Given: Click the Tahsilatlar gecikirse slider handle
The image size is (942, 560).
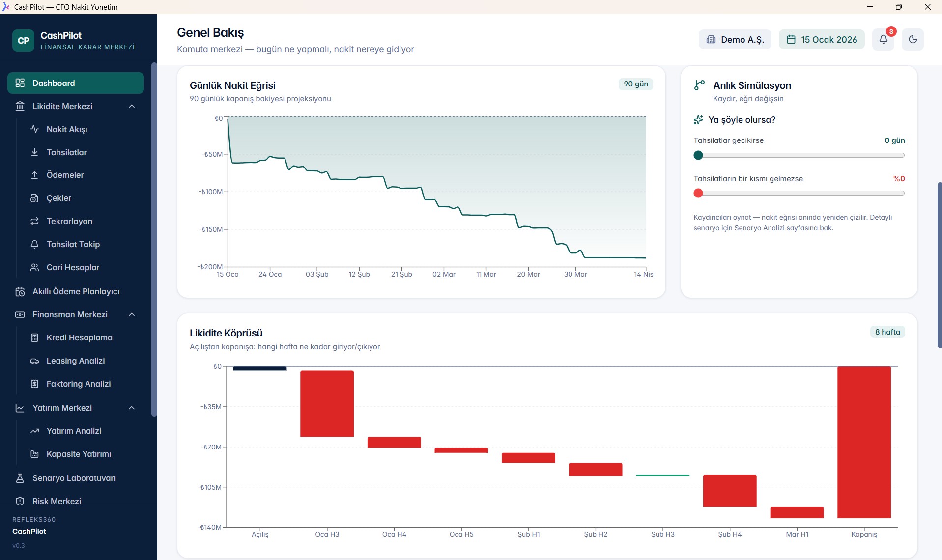Looking at the screenshot, I should (698, 155).
